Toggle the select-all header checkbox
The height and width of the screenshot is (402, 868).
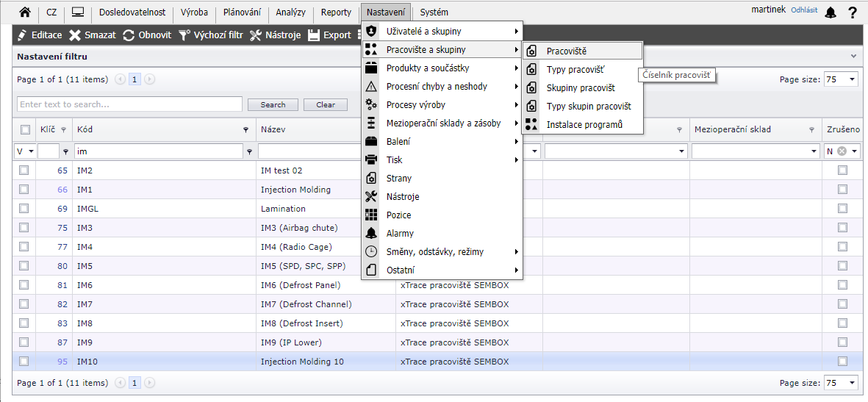[x=25, y=130]
